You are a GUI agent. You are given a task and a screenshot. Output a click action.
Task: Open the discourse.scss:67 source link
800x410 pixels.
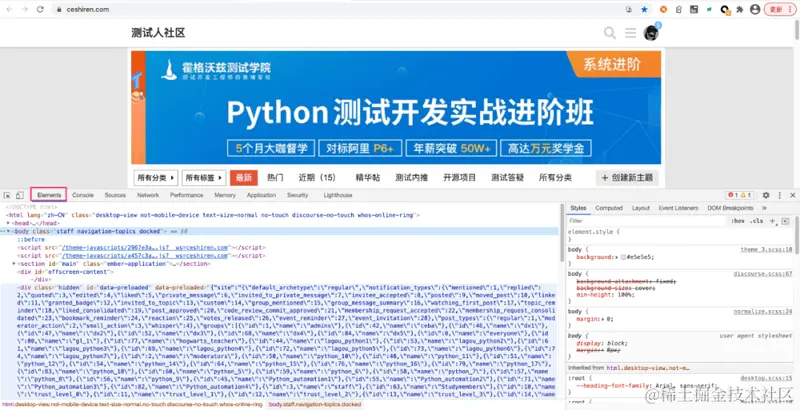[763, 274]
